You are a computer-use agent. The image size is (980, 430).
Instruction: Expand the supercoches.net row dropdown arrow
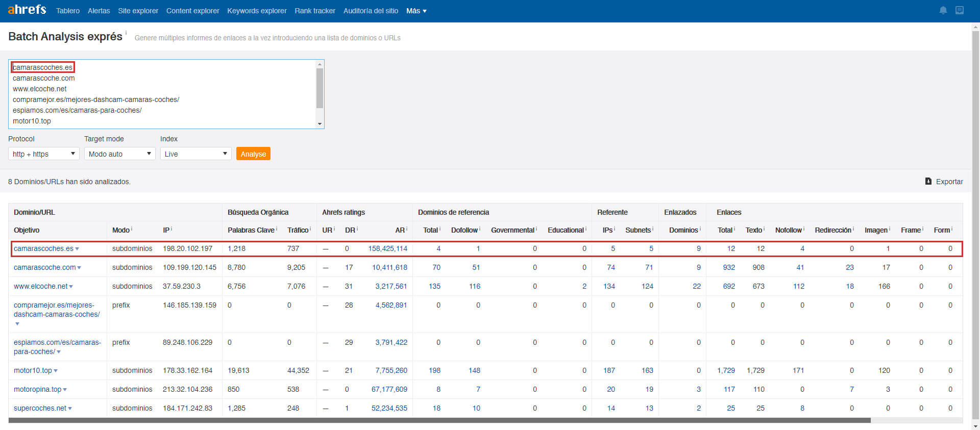click(x=70, y=409)
